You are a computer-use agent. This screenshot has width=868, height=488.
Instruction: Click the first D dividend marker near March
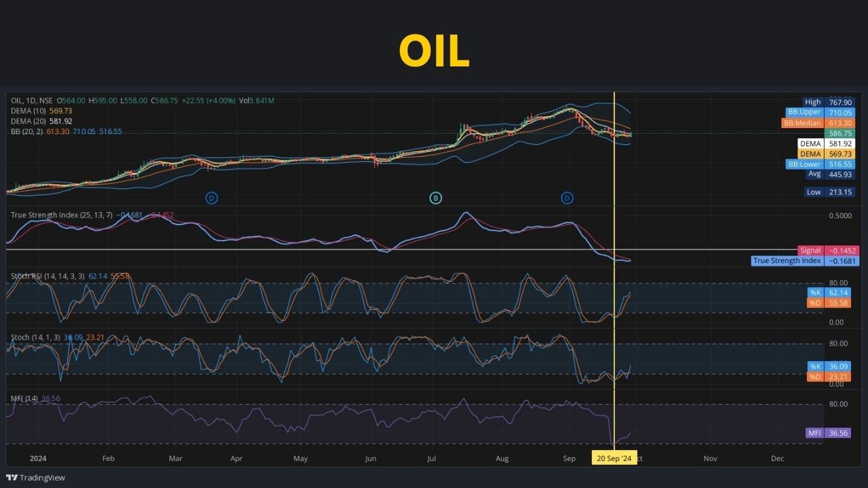212,198
